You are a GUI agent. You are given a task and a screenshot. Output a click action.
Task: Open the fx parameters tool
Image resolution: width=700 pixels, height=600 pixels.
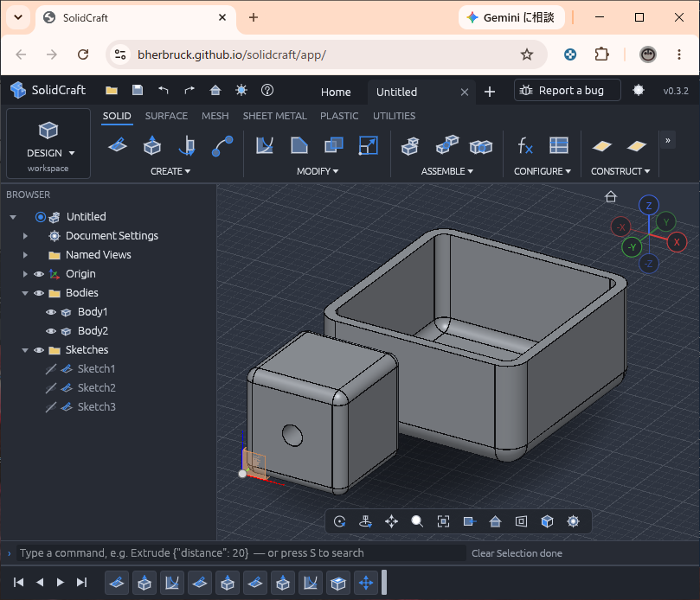[525, 145]
